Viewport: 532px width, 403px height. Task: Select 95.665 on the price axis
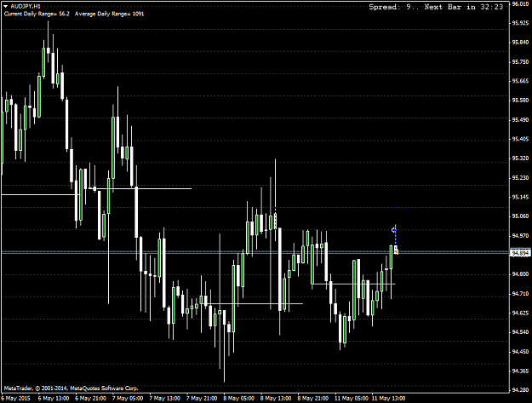click(x=520, y=81)
